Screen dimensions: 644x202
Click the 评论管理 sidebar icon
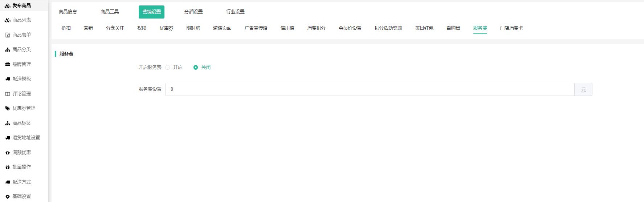(7, 94)
